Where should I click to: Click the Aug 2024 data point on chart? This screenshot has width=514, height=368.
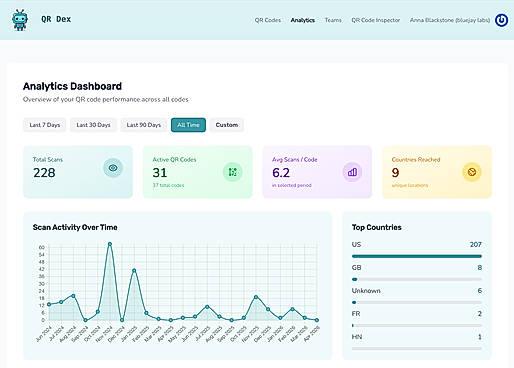(x=73, y=296)
